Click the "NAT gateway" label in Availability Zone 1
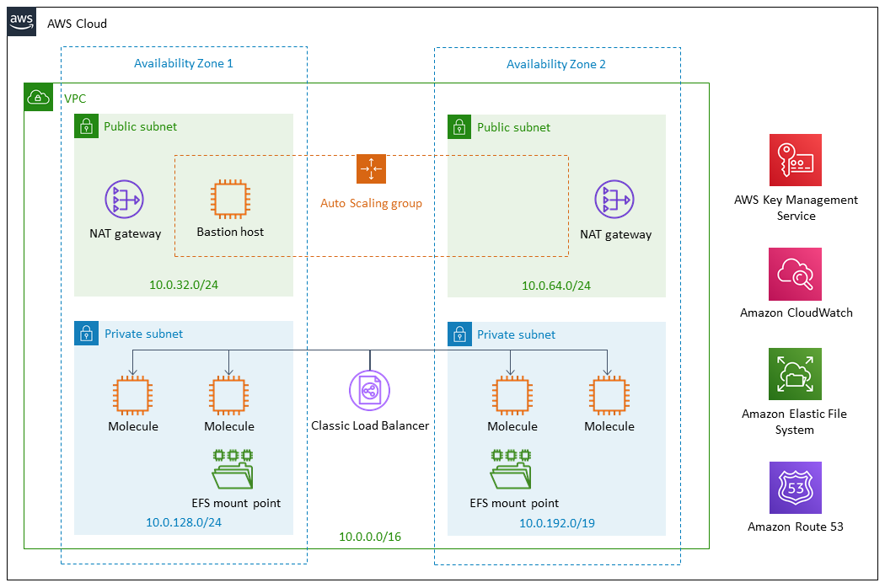The height and width of the screenshot is (588, 885). [126, 233]
